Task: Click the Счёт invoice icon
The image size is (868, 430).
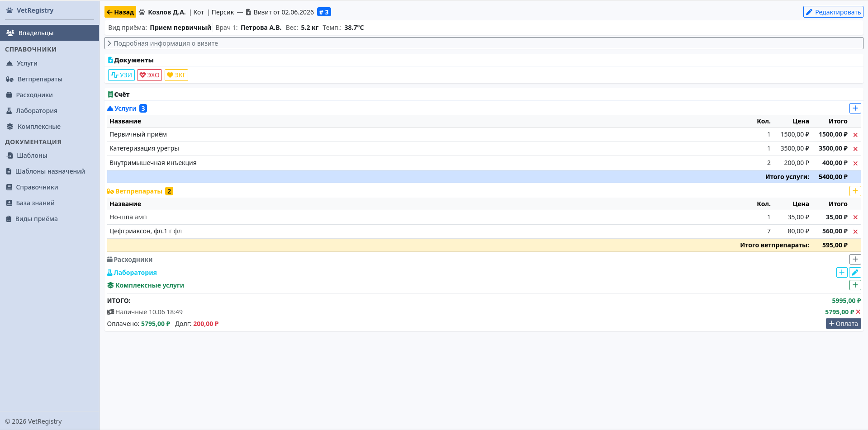Action: point(110,95)
